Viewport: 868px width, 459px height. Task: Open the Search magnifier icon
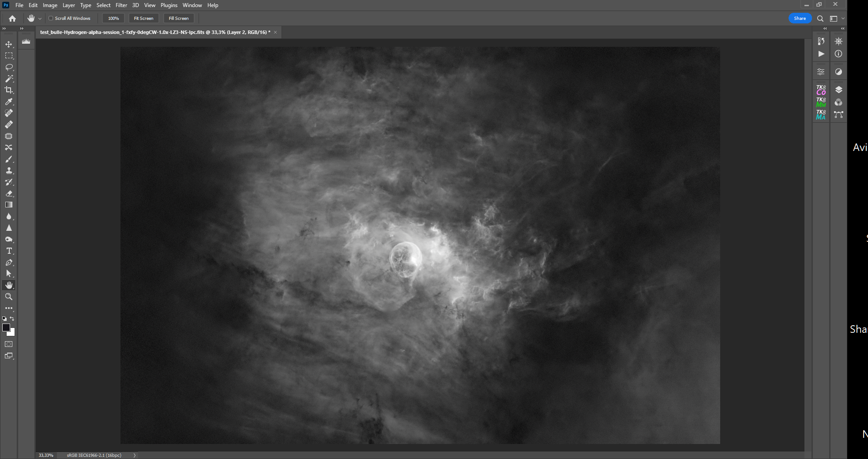(820, 19)
